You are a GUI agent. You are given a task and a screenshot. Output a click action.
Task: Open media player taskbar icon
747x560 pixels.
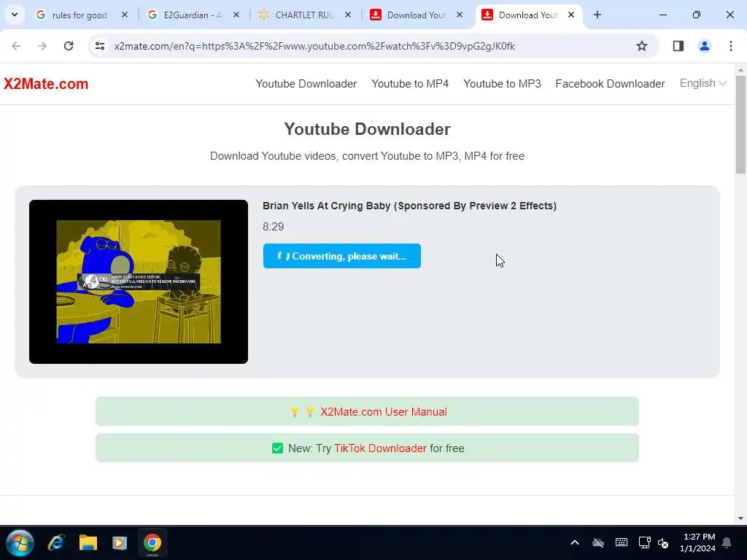click(x=120, y=542)
